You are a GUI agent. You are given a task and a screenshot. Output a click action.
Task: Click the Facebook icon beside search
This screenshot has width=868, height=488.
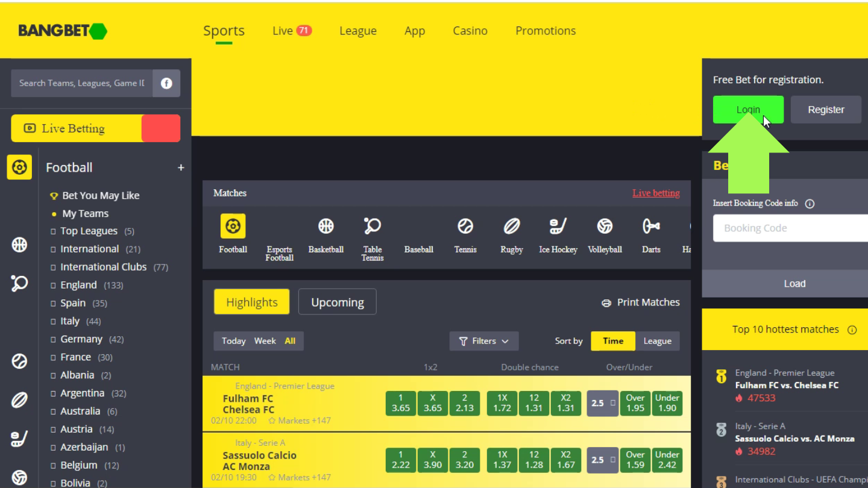coord(166,83)
